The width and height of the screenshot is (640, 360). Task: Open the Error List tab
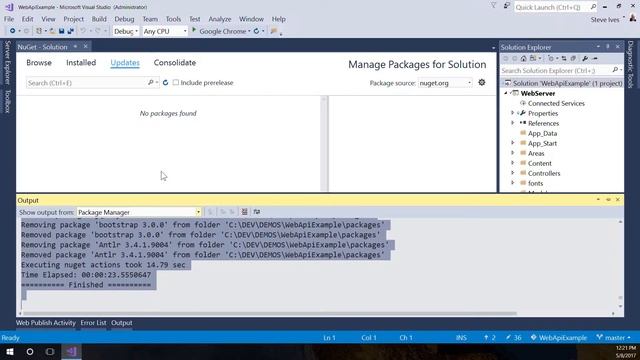coord(93,323)
